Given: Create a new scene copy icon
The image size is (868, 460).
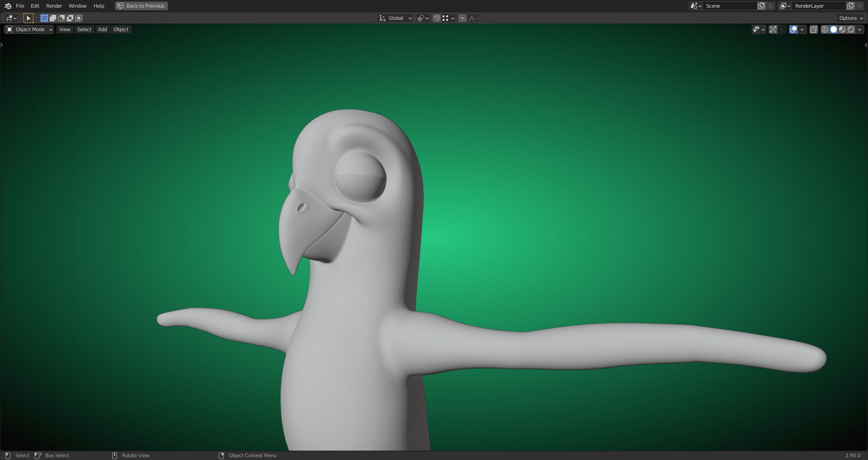Looking at the screenshot, I should coord(761,6).
